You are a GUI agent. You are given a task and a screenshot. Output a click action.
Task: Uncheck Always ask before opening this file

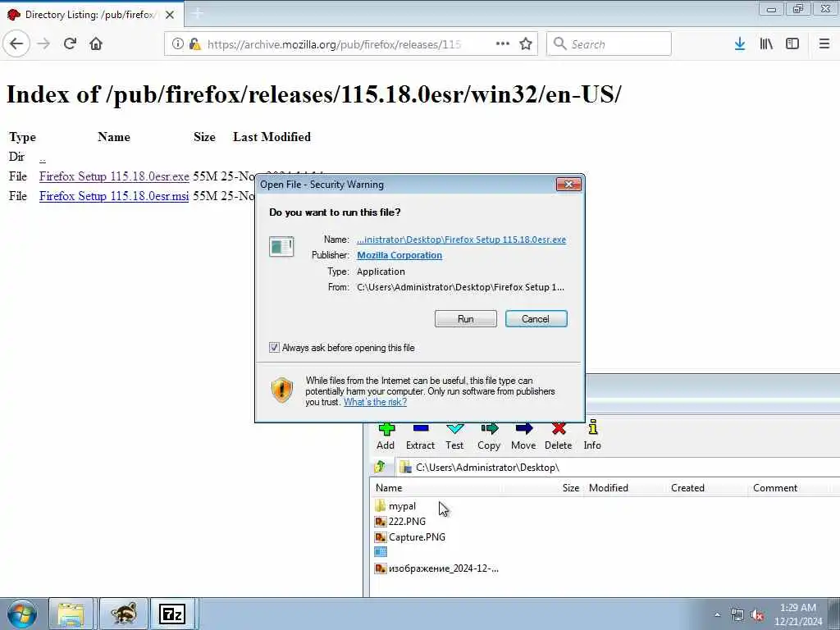(x=274, y=348)
